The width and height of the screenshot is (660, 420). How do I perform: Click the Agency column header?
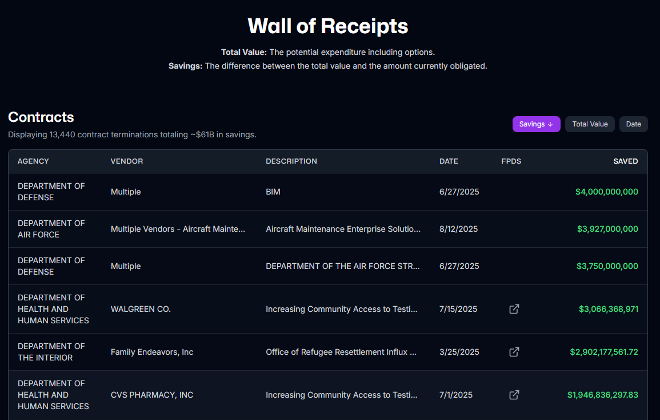(x=33, y=161)
